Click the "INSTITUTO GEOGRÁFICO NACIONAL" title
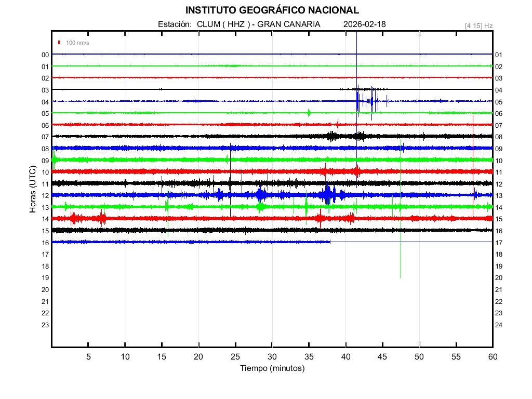532x399 pixels. click(272, 10)
